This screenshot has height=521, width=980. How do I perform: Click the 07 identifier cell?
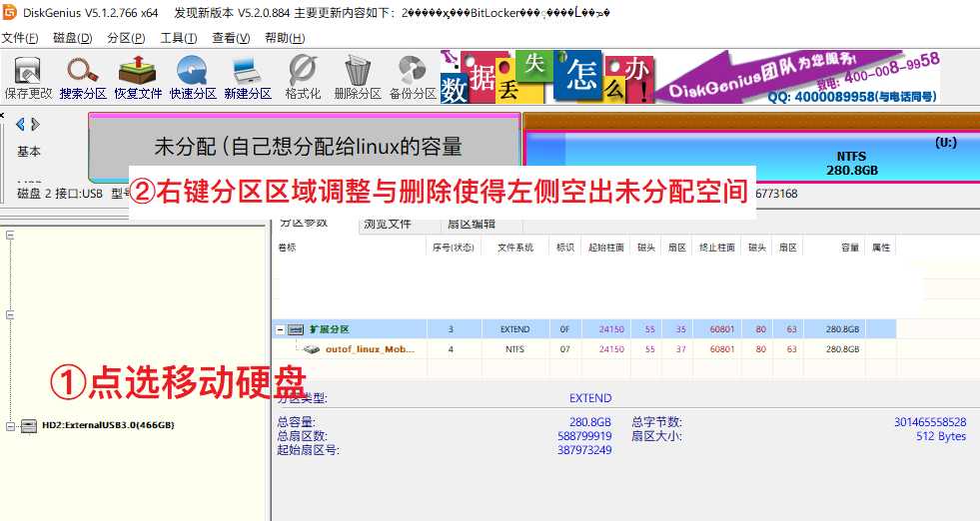tap(565, 349)
